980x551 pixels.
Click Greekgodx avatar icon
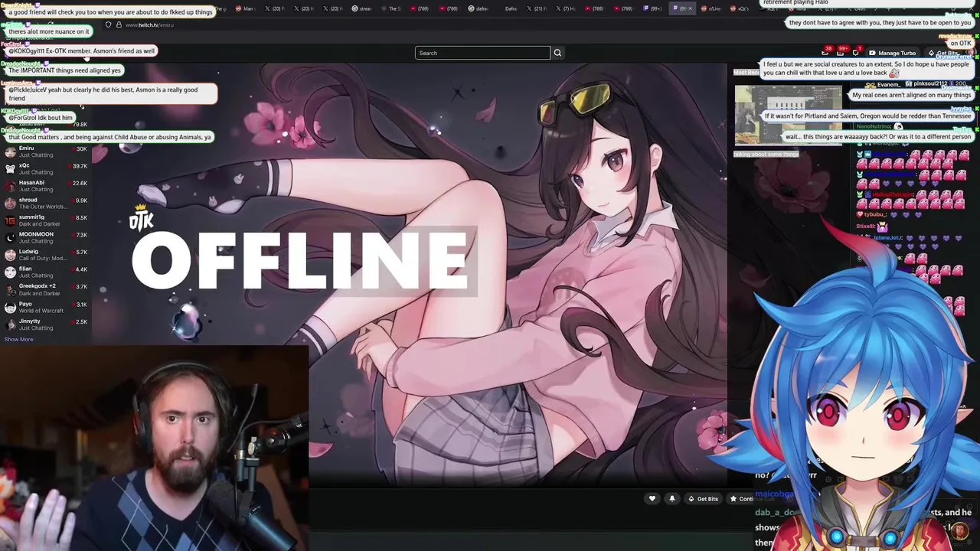[x=10, y=289]
